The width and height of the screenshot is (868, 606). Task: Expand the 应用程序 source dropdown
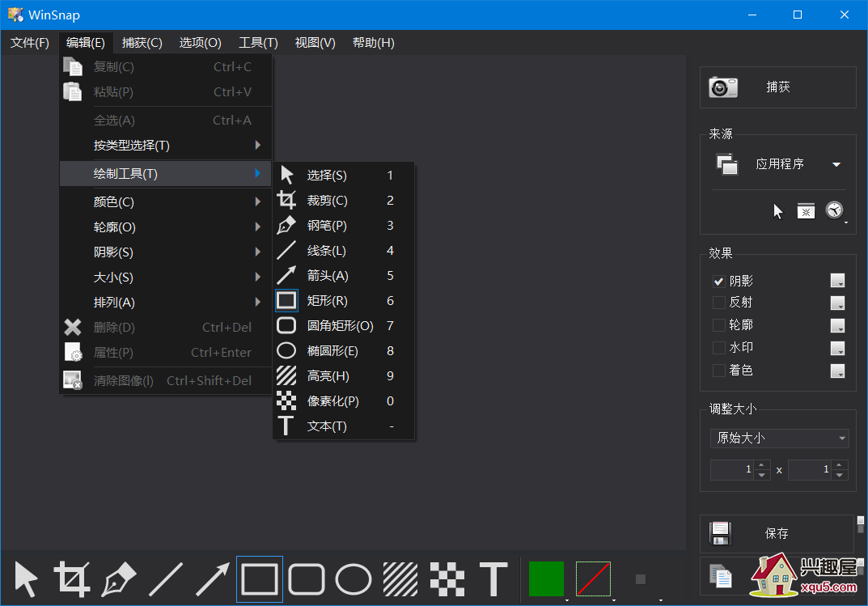[x=836, y=164]
